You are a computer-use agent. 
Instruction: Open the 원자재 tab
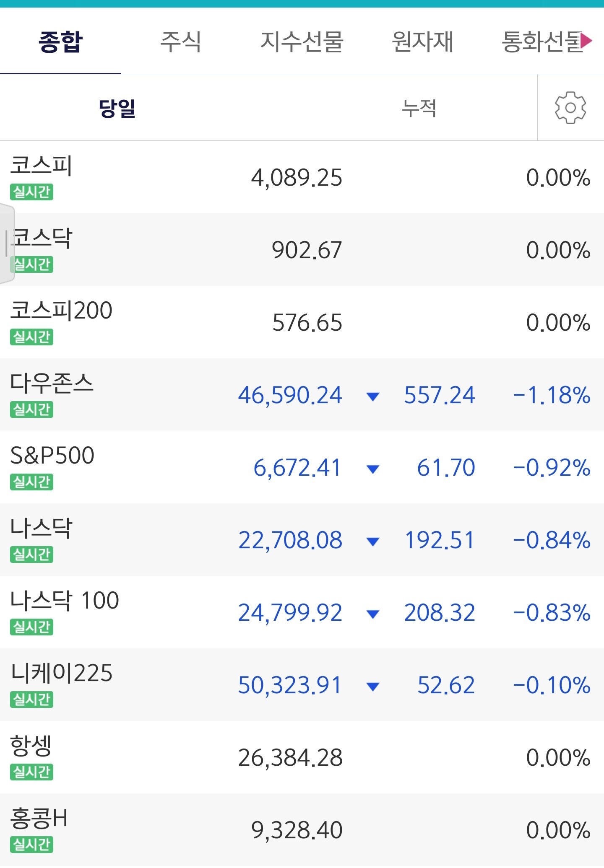tap(422, 42)
